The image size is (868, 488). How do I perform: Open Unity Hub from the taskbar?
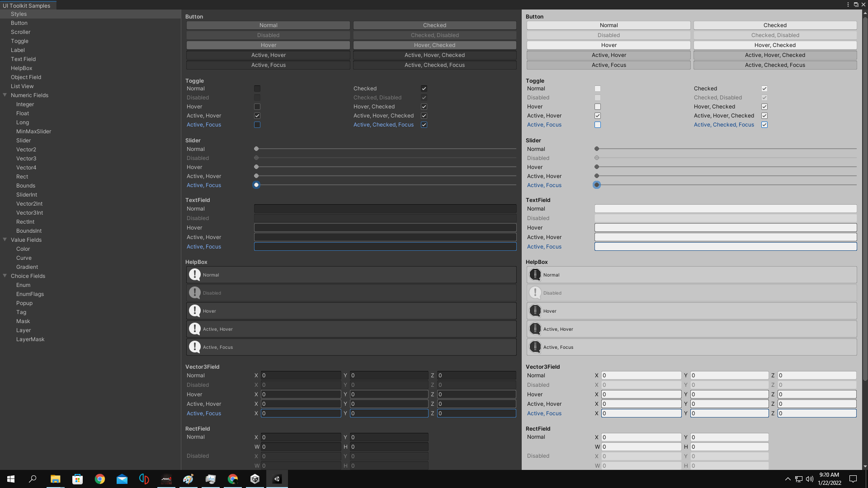(255, 479)
